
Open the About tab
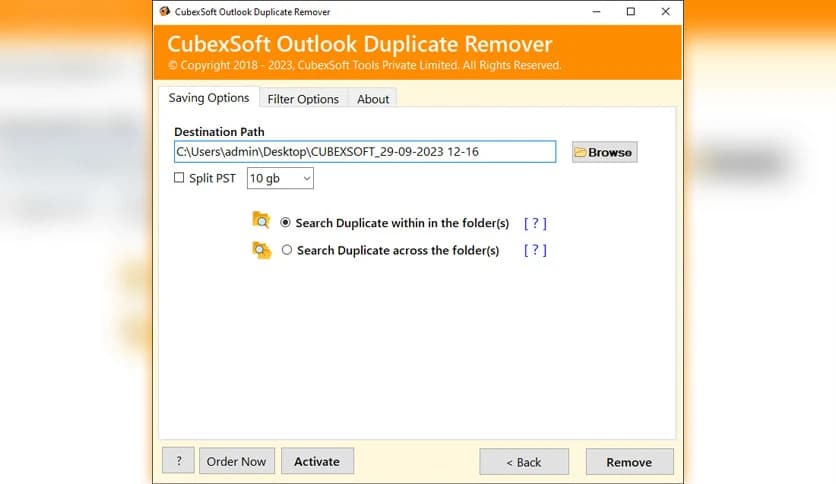point(373,99)
